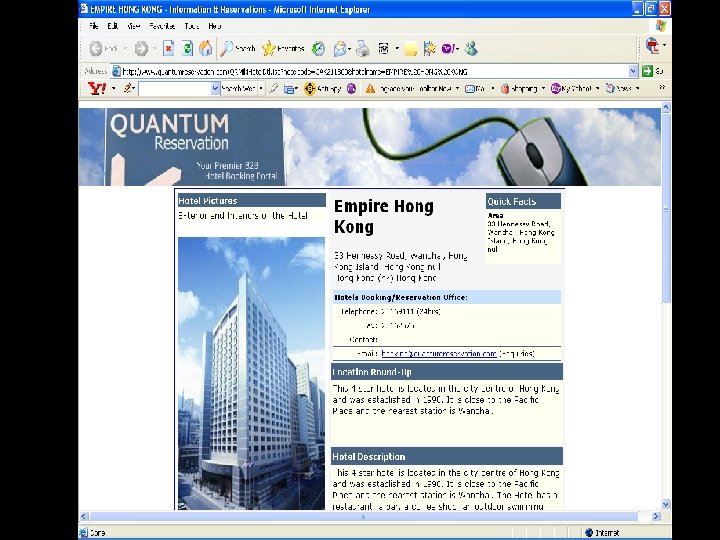Viewport: 720px width, 540px height.
Task: Open the Y! logo dropdown arrow
Action: point(113,89)
